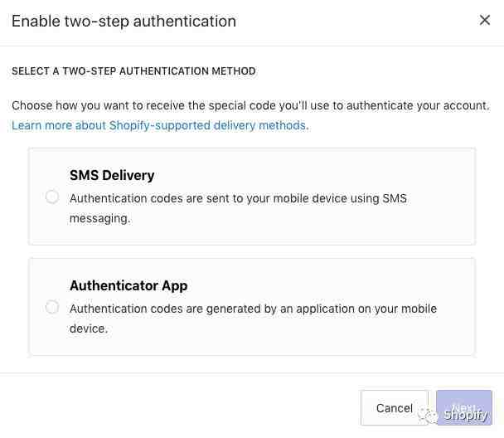Click the WeChat watermark logo icon
Image resolution: width=504 pixels, height=438 pixels.
pos(429,414)
